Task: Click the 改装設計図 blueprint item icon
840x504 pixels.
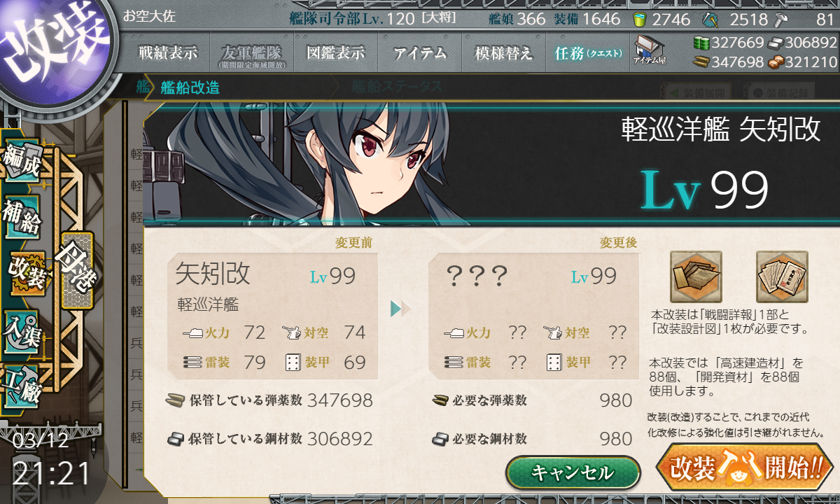Action: (x=782, y=276)
